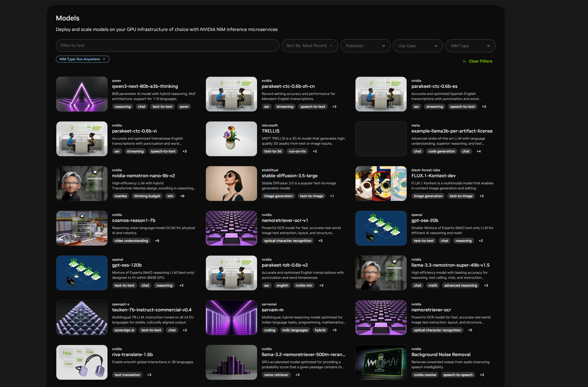
Task: Click the +9 tags on cosmos-reason1-7b
Action: click(x=157, y=240)
